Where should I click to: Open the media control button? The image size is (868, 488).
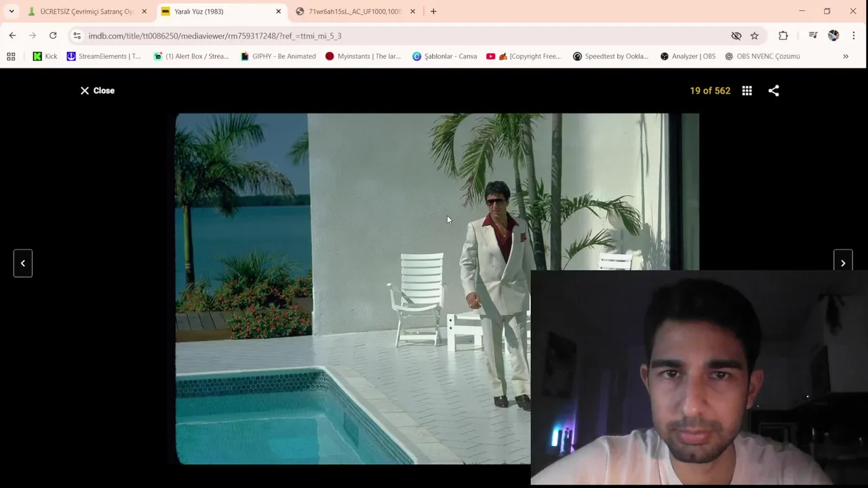[813, 36]
